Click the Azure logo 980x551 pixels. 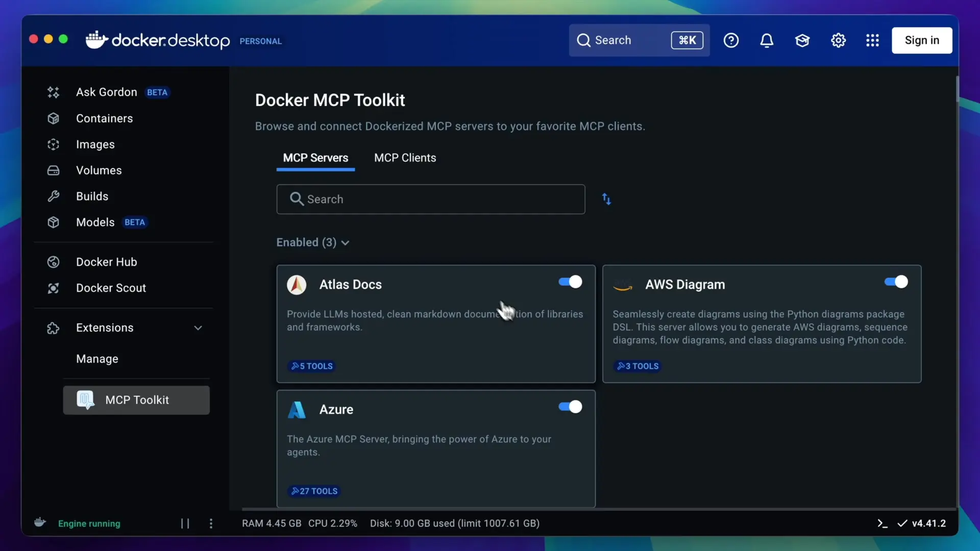pos(297,410)
